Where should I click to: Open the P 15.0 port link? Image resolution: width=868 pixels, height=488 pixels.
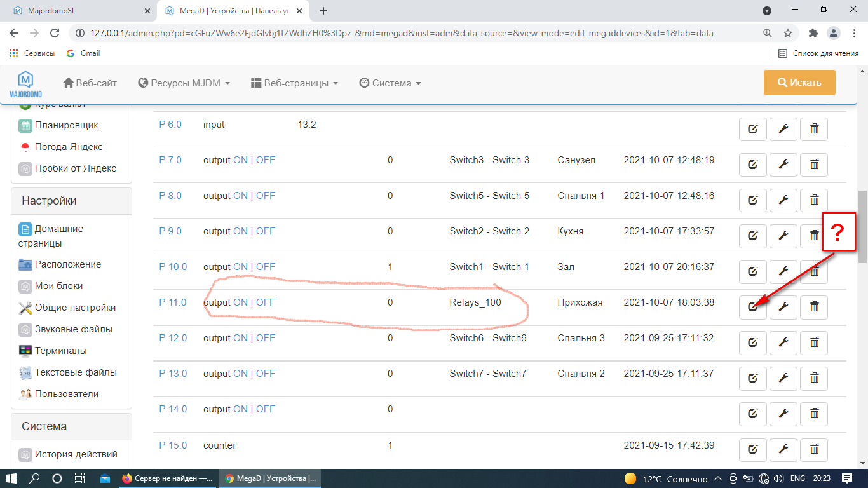[173, 445]
